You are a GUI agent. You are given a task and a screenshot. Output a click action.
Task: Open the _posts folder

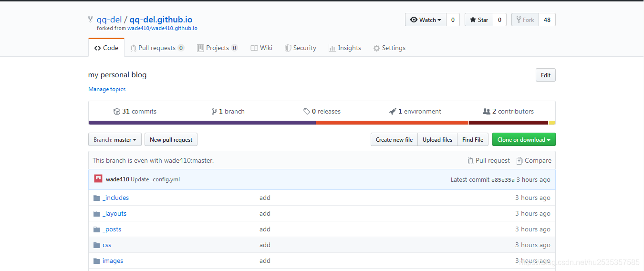[x=112, y=229]
